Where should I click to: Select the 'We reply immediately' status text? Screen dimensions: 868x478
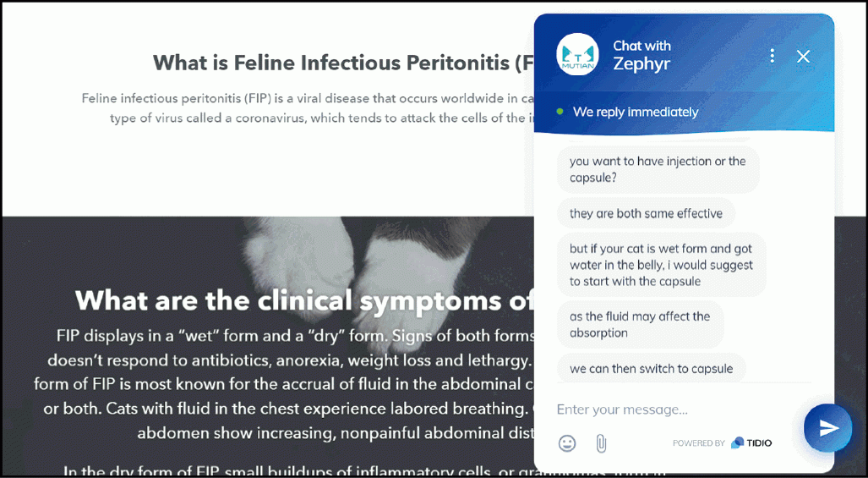(x=636, y=112)
